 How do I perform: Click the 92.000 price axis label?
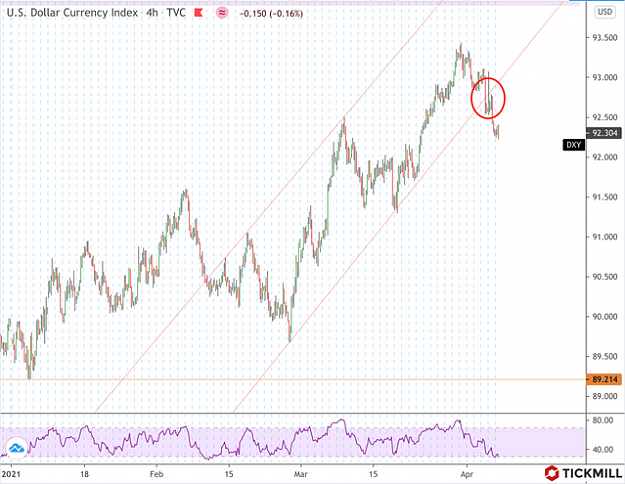(605, 157)
